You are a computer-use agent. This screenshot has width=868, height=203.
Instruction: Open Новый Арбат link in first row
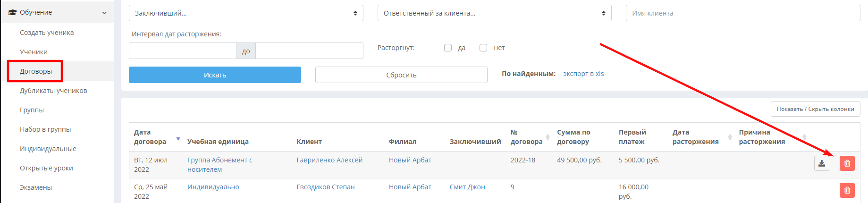point(410,160)
